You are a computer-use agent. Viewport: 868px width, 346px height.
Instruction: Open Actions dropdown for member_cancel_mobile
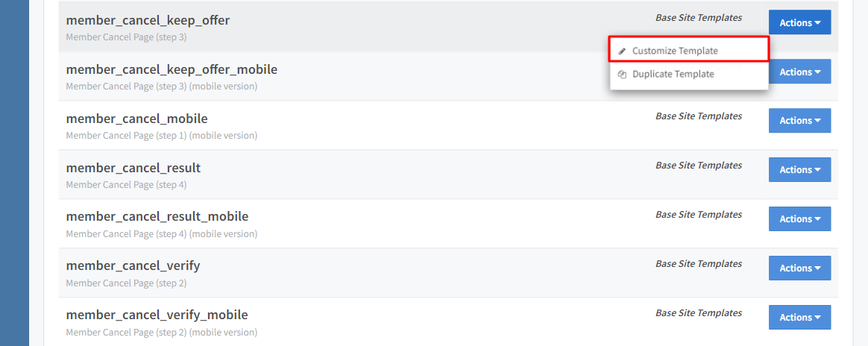[799, 121]
